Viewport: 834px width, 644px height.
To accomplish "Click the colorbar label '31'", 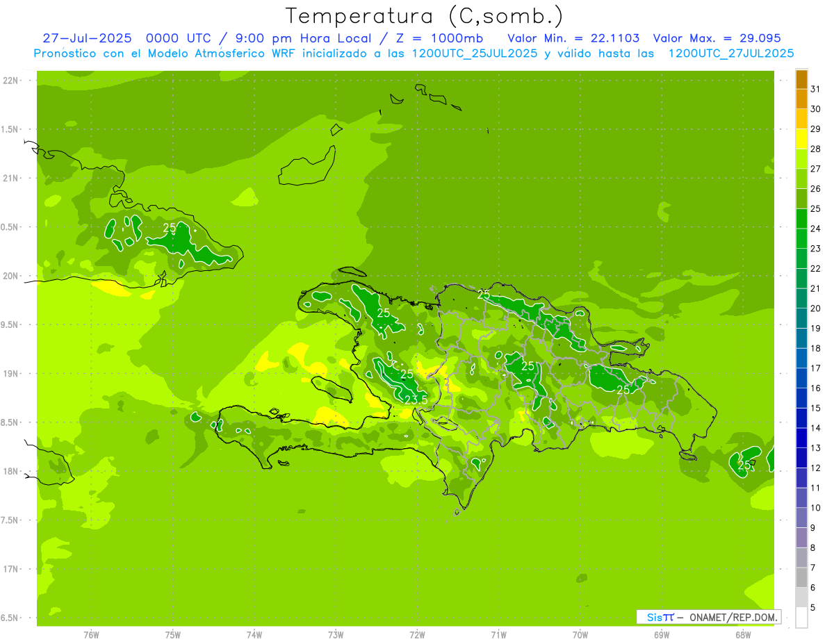I will pyautogui.click(x=816, y=89).
